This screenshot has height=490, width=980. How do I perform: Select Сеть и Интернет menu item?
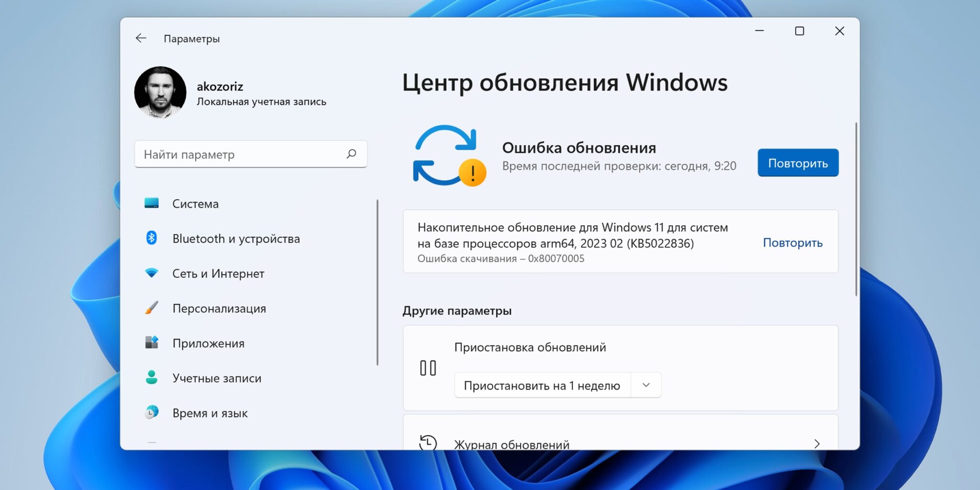(218, 274)
